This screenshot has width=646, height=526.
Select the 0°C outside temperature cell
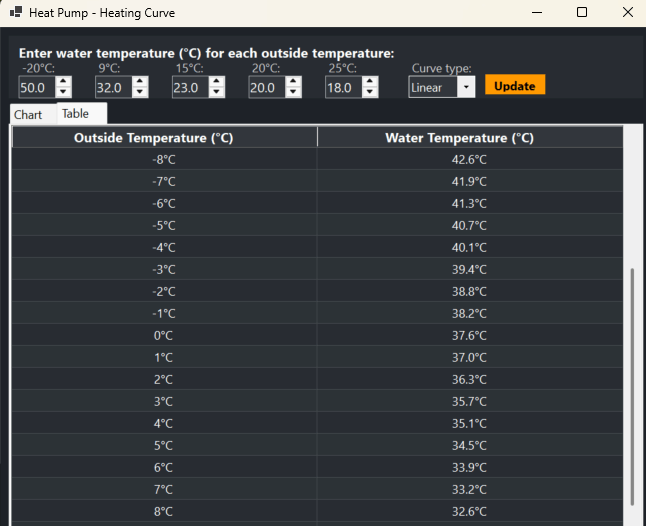(164, 335)
